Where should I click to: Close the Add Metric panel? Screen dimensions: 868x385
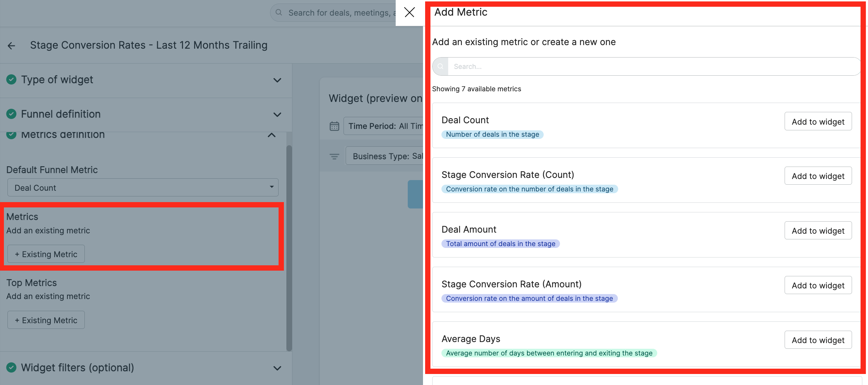click(410, 12)
